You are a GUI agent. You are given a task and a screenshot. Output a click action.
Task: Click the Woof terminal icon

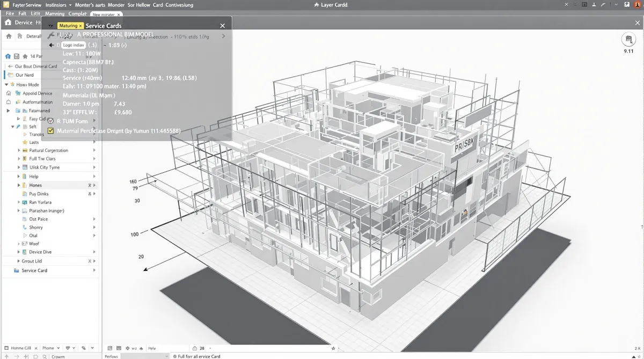tap(25, 244)
